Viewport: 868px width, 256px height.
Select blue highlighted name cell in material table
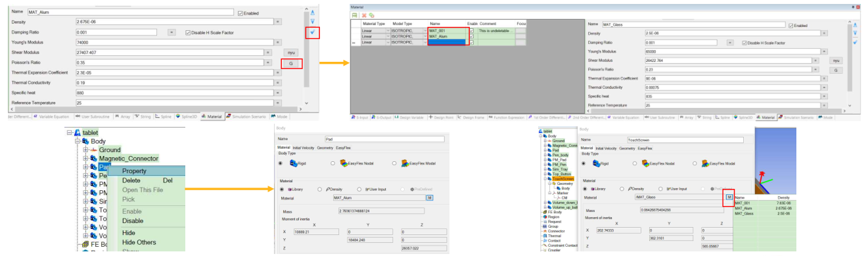pyautogui.click(x=447, y=42)
